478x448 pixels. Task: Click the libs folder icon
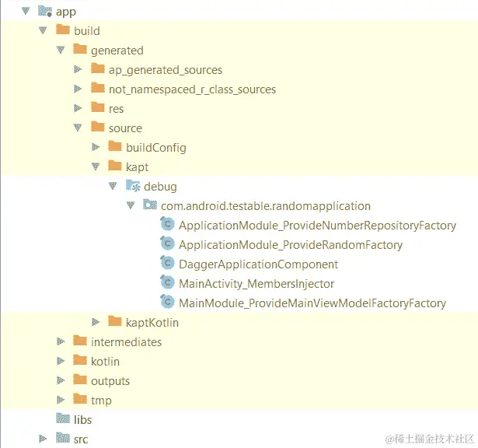point(63,418)
